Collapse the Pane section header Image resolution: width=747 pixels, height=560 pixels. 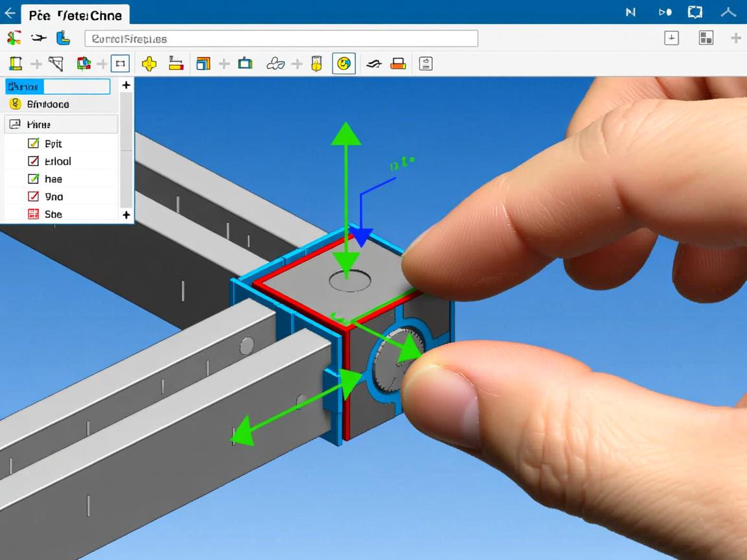tap(61, 124)
